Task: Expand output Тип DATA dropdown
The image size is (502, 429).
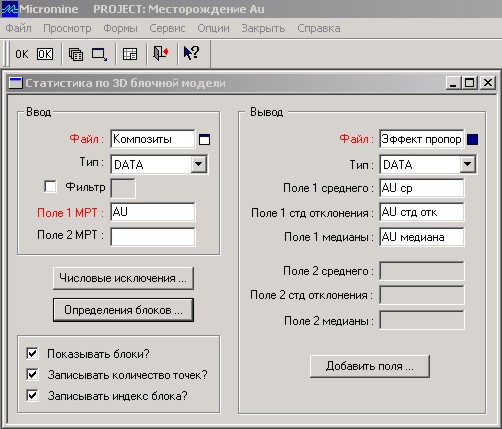Action: [468, 164]
